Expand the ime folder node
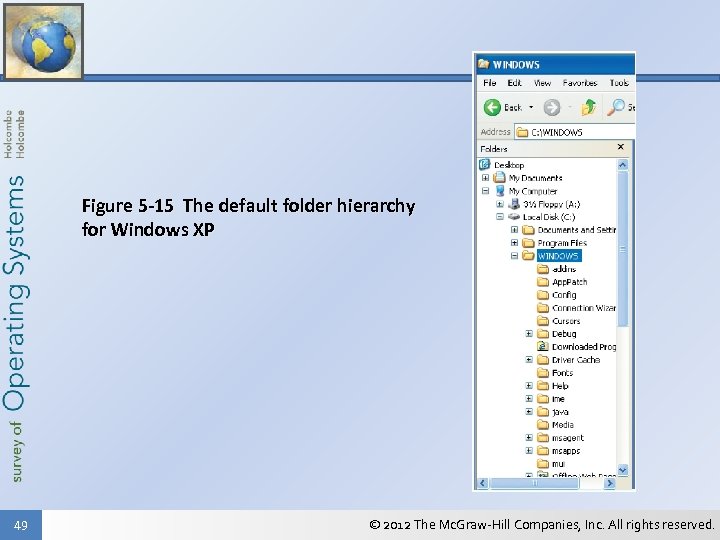 point(529,399)
